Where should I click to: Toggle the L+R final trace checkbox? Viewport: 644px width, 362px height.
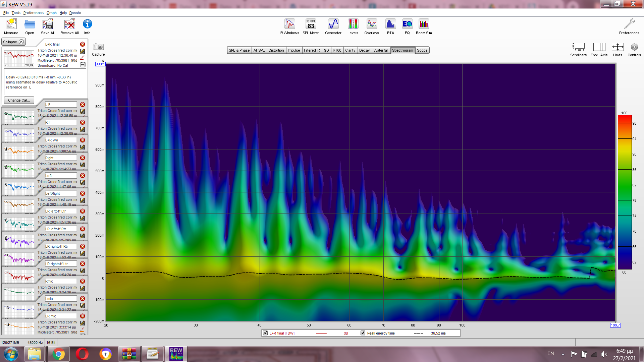266,333
